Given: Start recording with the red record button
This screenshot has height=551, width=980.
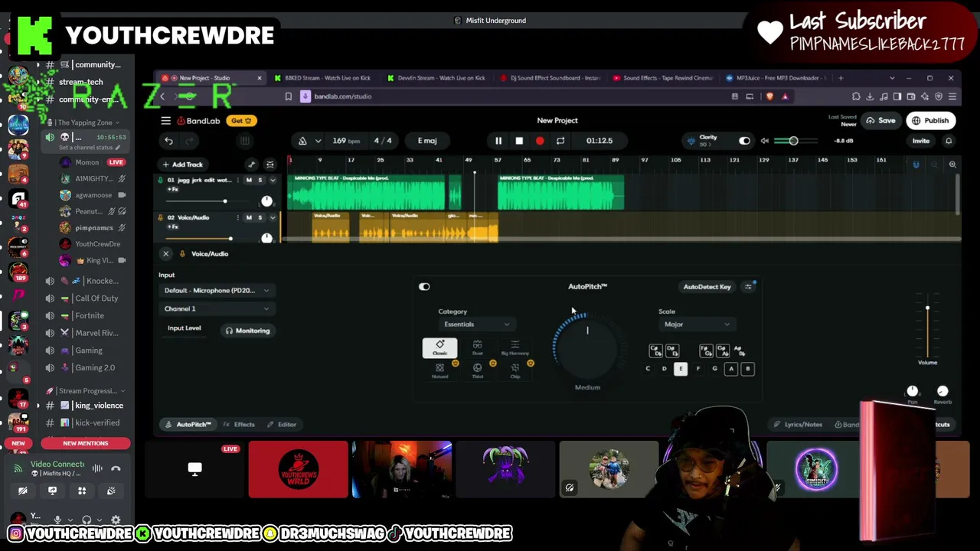Looking at the screenshot, I should point(540,141).
